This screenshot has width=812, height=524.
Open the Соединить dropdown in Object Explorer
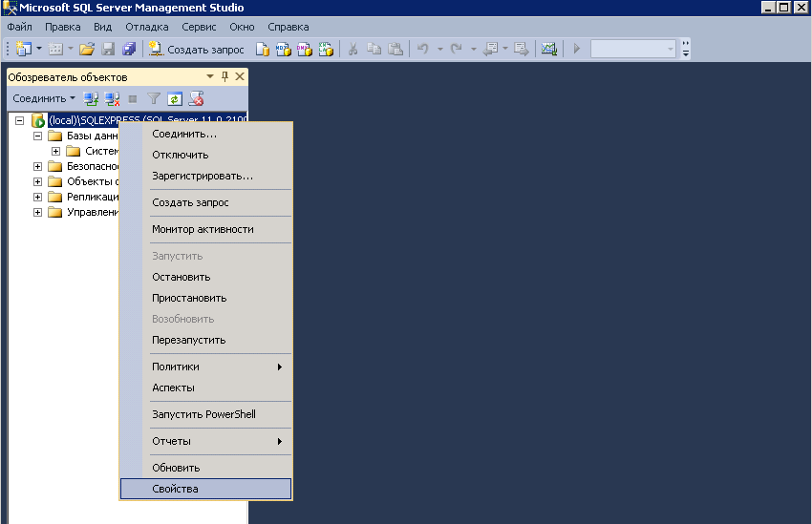pos(44,98)
